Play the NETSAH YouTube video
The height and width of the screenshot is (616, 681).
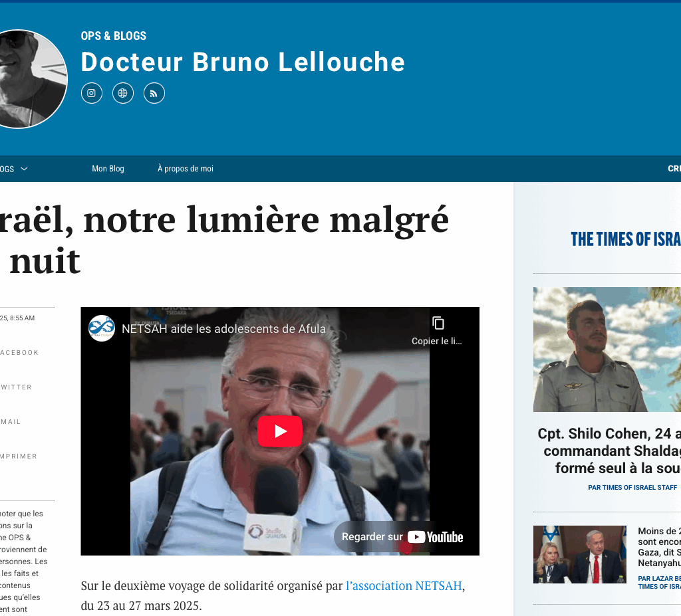pos(280,431)
